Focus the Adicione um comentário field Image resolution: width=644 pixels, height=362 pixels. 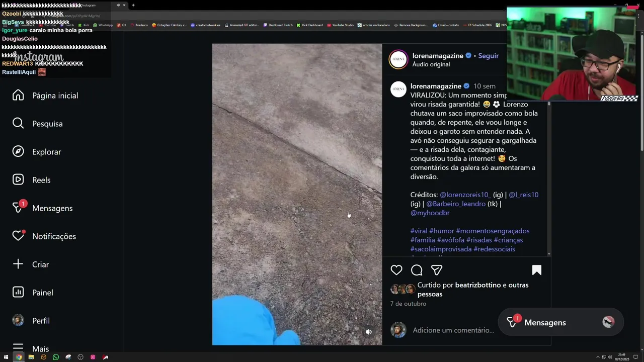click(x=453, y=330)
